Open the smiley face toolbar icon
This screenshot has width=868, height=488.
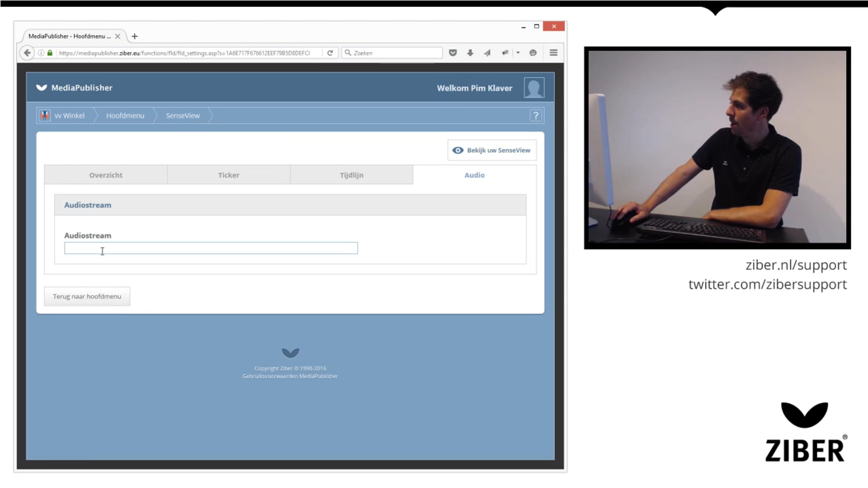(533, 53)
